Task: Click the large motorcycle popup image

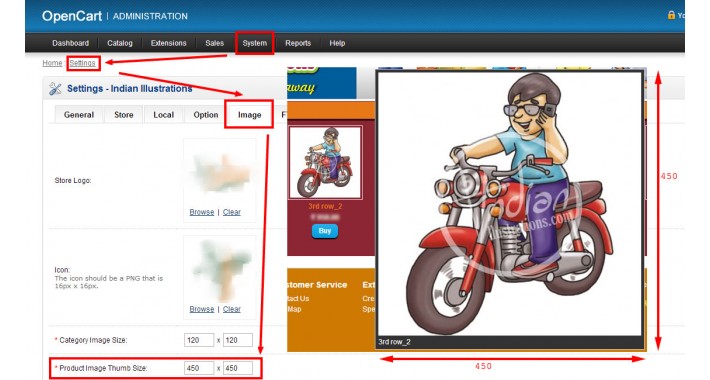Action: coord(510,203)
